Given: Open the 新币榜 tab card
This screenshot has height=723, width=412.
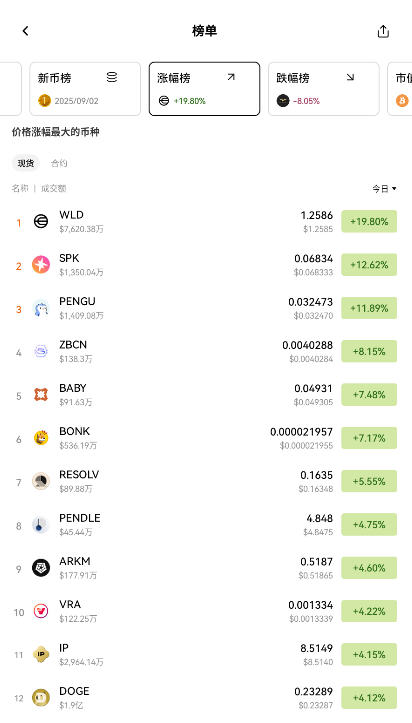Looking at the screenshot, I should click(85, 89).
